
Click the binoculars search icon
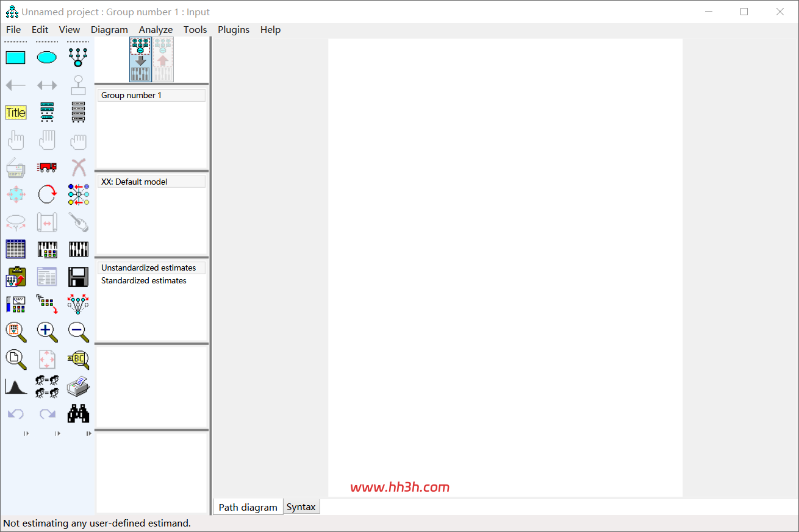coord(78,414)
